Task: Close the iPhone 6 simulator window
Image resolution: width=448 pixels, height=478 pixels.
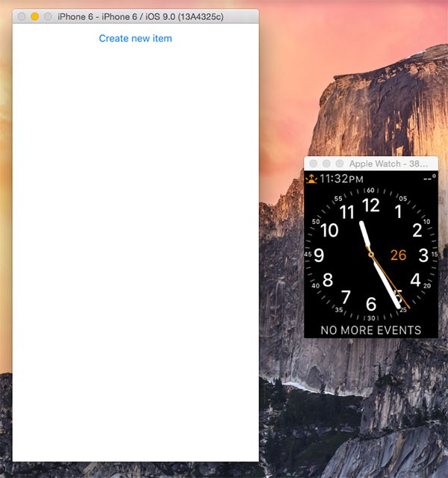Action: [x=22, y=16]
